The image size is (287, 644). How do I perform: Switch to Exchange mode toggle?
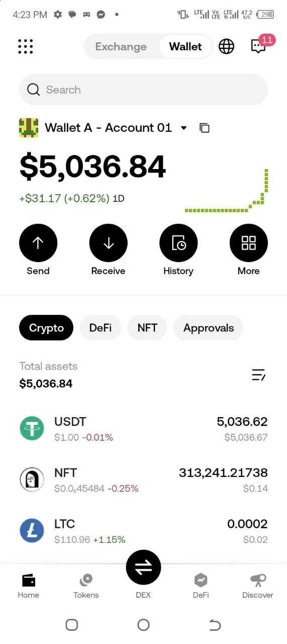pos(121,46)
